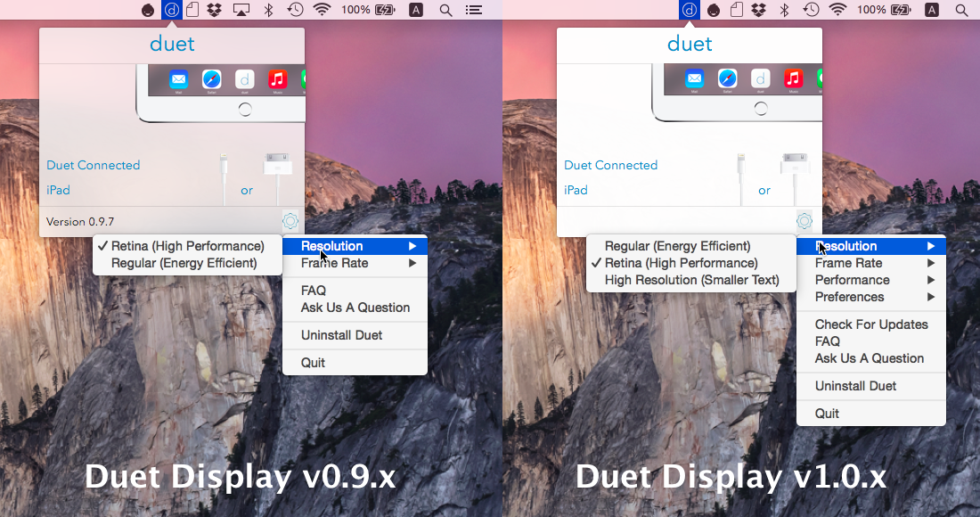Click battery icon in right menu bar
The height and width of the screenshot is (517, 980).
tap(901, 10)
